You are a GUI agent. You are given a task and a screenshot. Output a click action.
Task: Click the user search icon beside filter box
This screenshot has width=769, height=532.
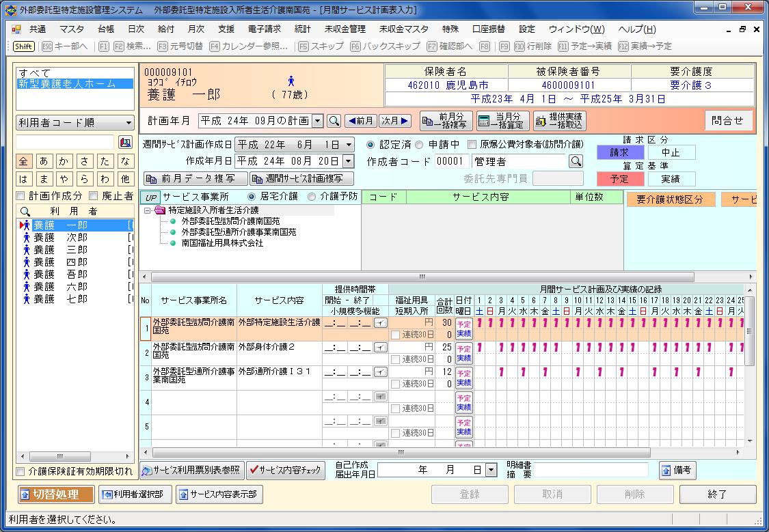pyautogui.click(x=125, y=142)
